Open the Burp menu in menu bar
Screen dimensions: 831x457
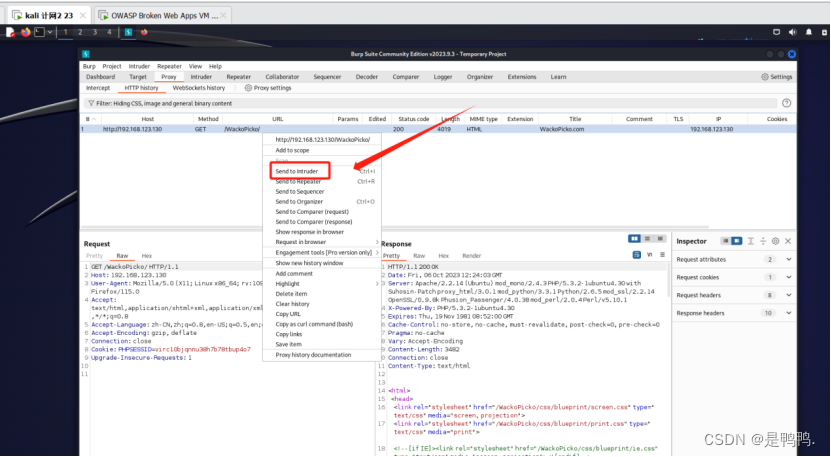click(89, 66)
